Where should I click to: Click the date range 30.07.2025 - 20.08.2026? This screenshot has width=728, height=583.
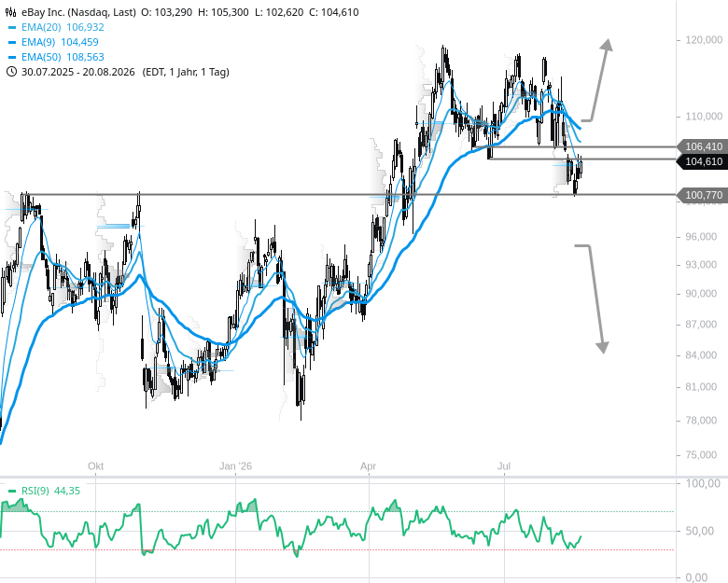[x=78, y=72]
